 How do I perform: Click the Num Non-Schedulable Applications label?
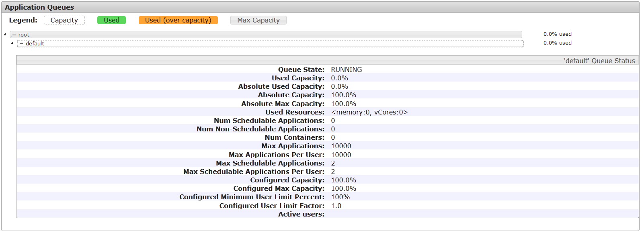[x=260, y=129]
